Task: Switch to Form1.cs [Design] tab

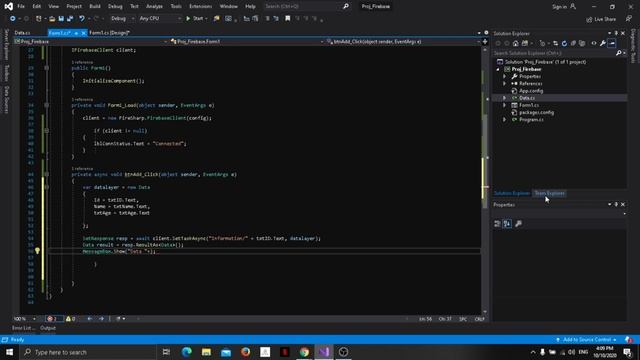Action: pyautogui.click(x=109, y=33)
